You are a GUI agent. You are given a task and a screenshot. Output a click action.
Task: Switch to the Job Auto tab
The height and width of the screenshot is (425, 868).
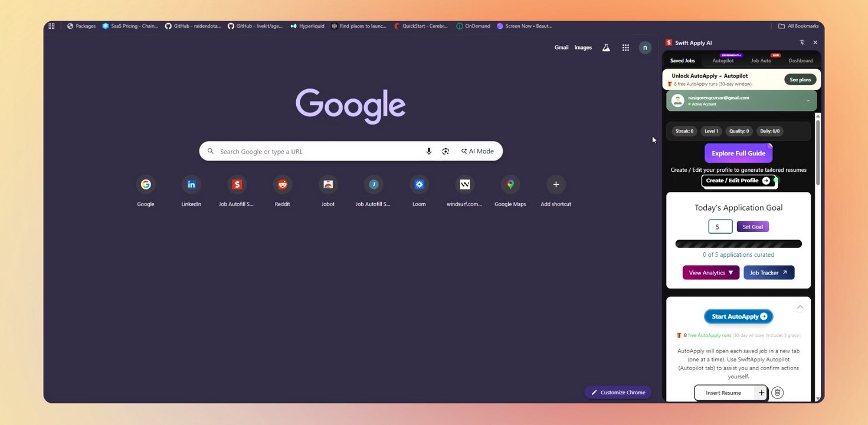point(761,60)
